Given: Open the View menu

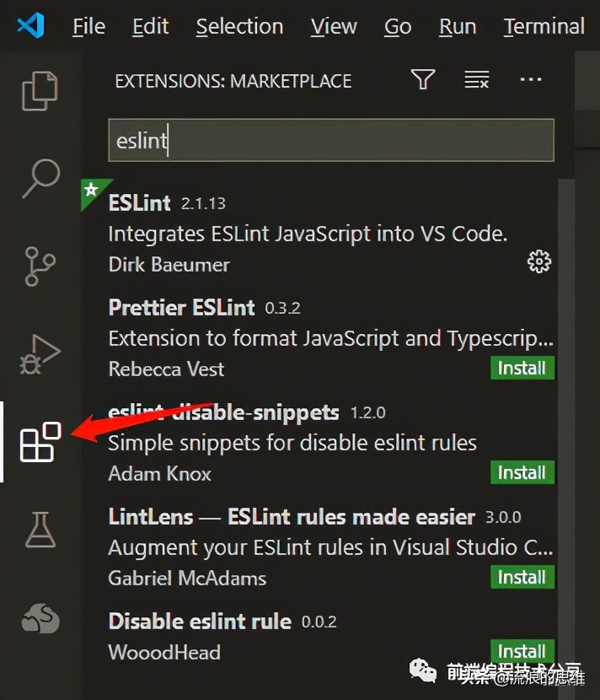Looking at the screenshot, I should (x=334, y=26).
